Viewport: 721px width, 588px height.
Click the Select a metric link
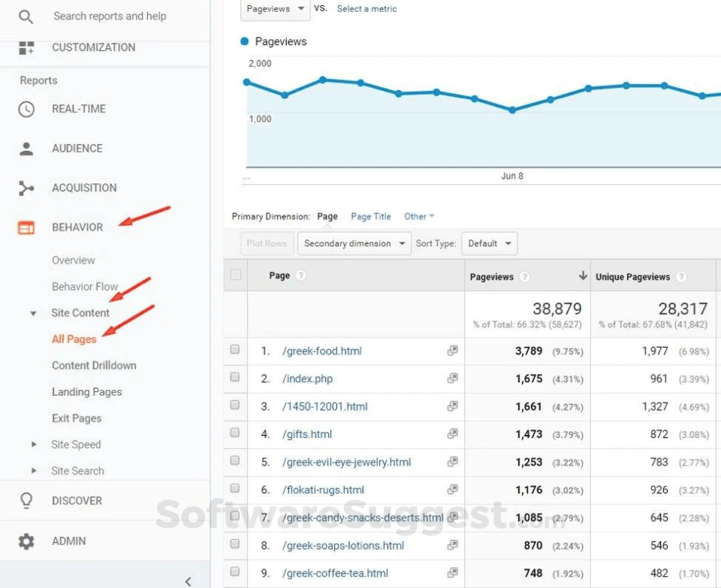pos(367,9)
